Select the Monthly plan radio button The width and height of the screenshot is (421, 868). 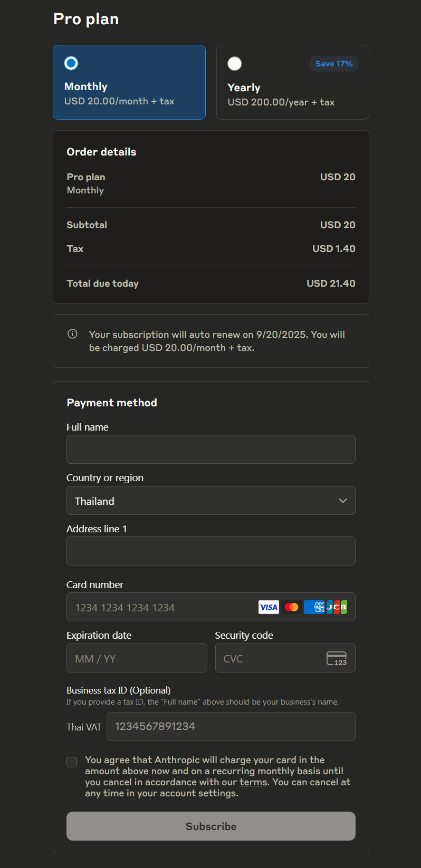[x=71, y=63]
